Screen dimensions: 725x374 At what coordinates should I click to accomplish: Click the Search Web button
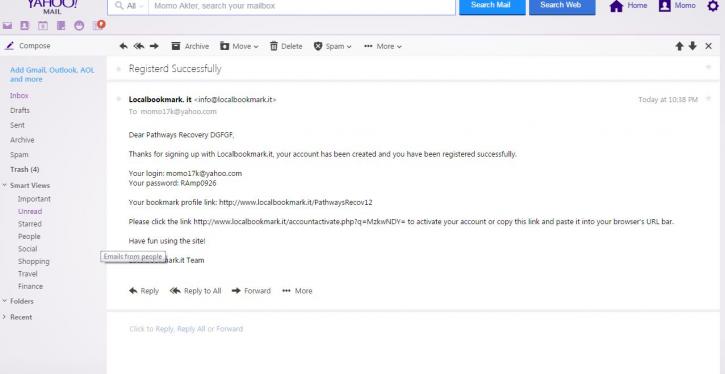(562, 6)
